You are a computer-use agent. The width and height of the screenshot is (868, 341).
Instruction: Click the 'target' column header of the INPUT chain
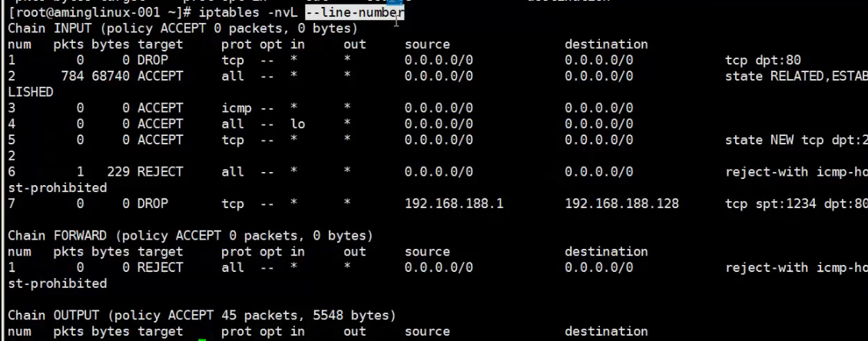click(161, 45)
